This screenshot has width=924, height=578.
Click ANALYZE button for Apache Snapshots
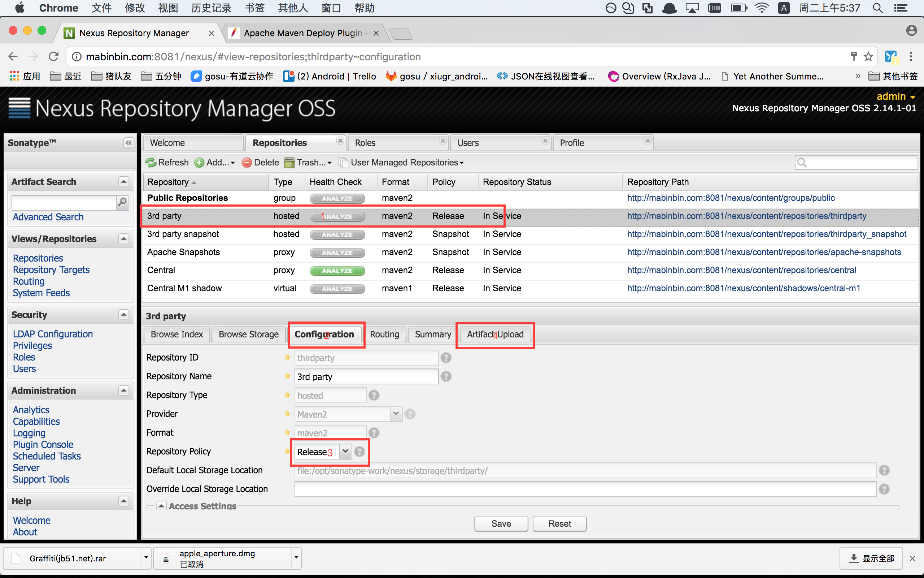coord(337,253)
